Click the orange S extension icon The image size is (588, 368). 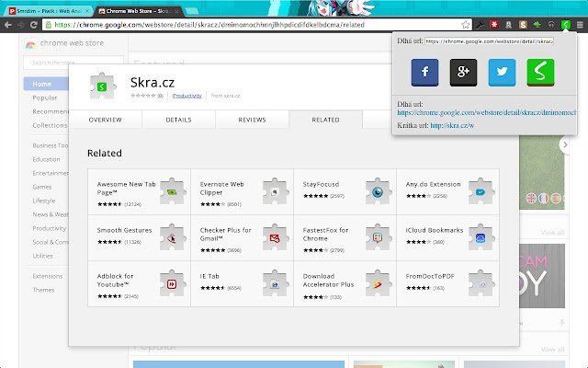coord(523,25)
